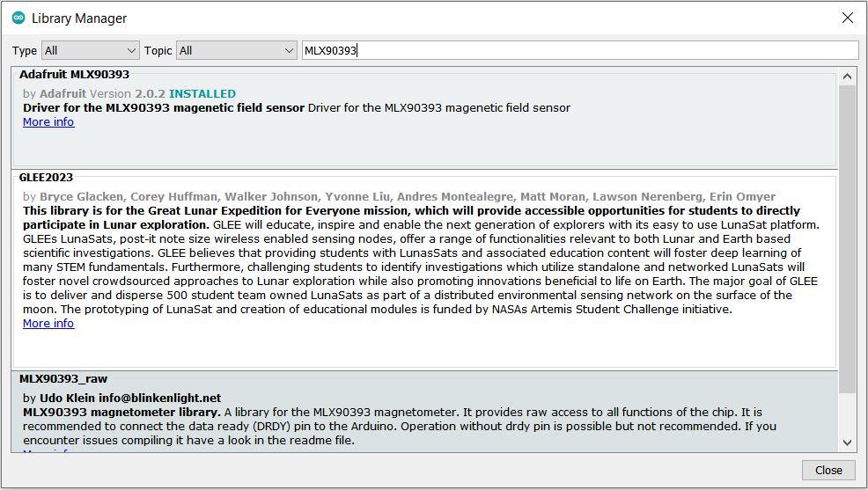Close the Library Manager window with X
This screenshot has height=490, width=868.
tap(848, 18)
